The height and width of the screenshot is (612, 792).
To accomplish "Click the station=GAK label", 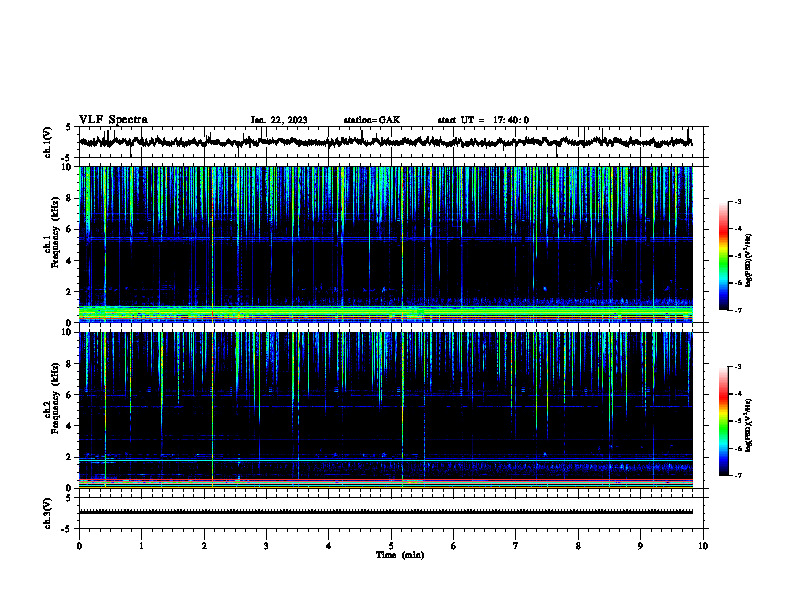I will coord(372,120).
